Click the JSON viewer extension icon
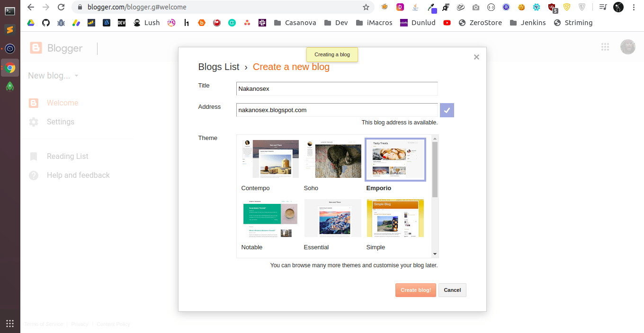The image size is (644, 333). pos(491,7)
